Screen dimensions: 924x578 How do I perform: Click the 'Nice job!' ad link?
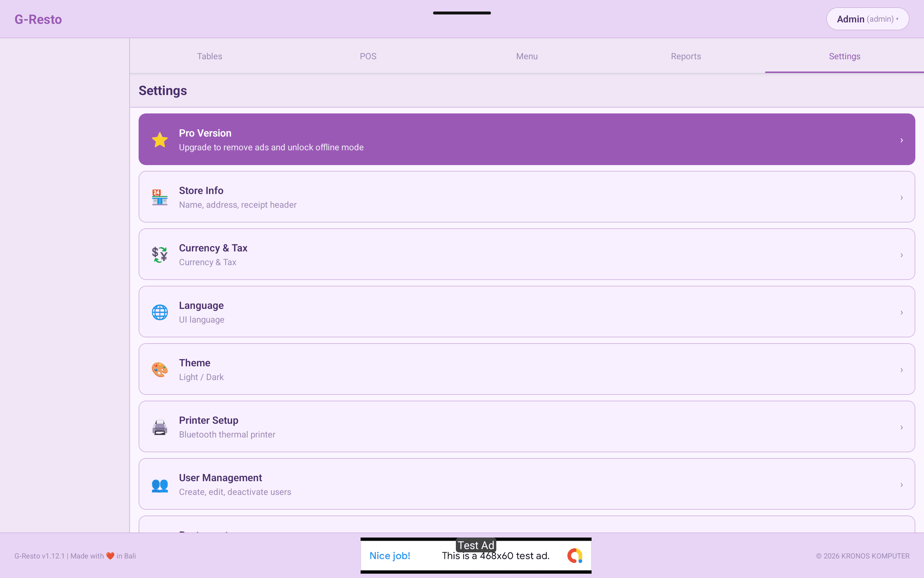point(390,556)
